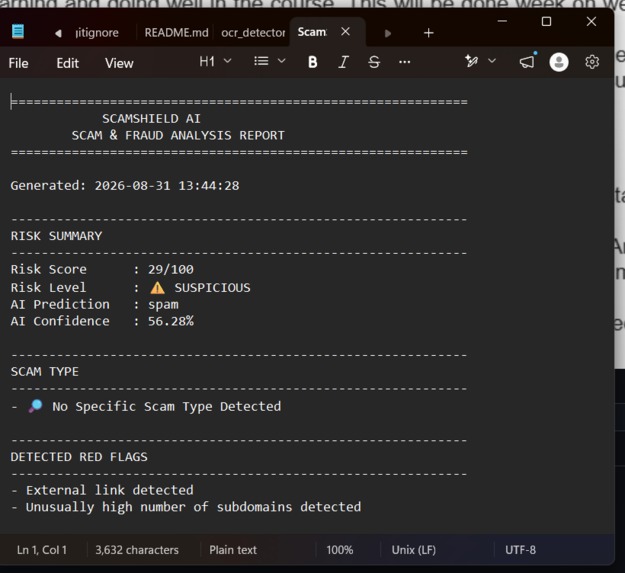
Task: Click the DETECTED RED FLAGS heading
Action: tap(79, 457)
